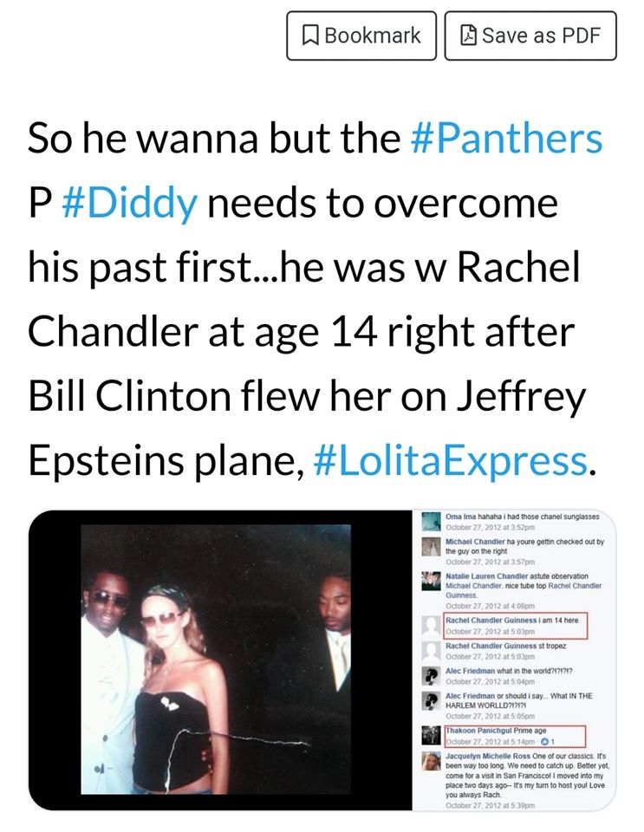
Task: Open the #Diddy hashtag
Action: click(131, 204)
